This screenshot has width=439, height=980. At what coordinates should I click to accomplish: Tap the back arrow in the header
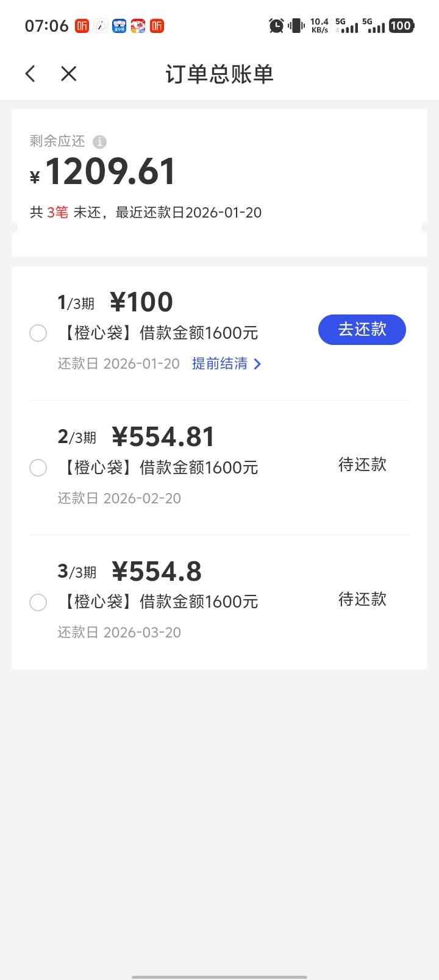pyautogui.click(x=30, y=74)
